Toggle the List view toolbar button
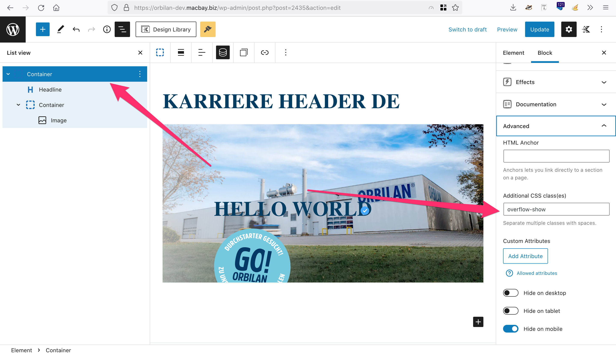Screen dimensions: 616x364 (x=122, y=30)
